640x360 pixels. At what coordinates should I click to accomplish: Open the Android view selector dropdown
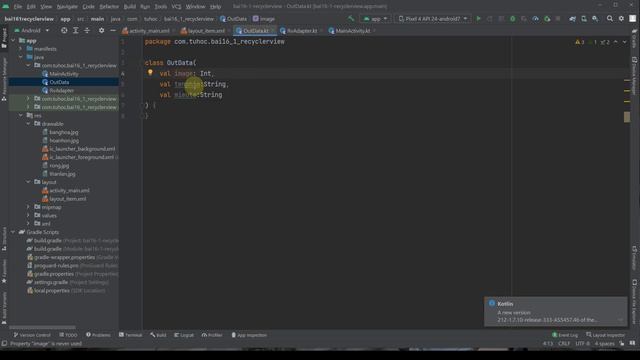pyautogui.click(x=32, y=31)
